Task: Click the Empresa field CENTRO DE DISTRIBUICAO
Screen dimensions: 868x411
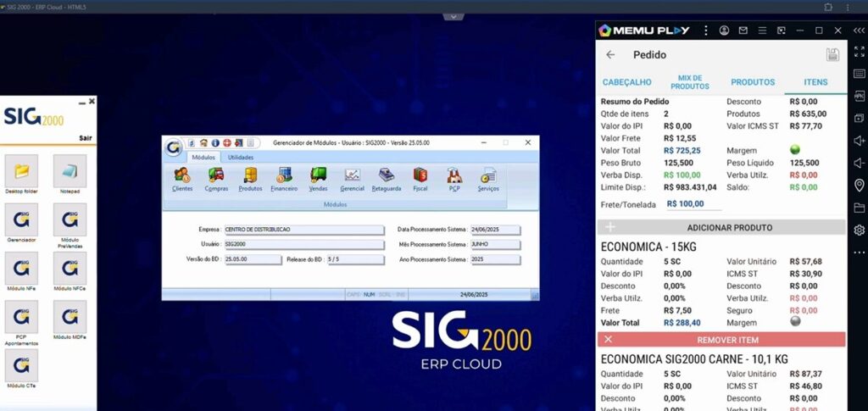Action: [304, 229]
